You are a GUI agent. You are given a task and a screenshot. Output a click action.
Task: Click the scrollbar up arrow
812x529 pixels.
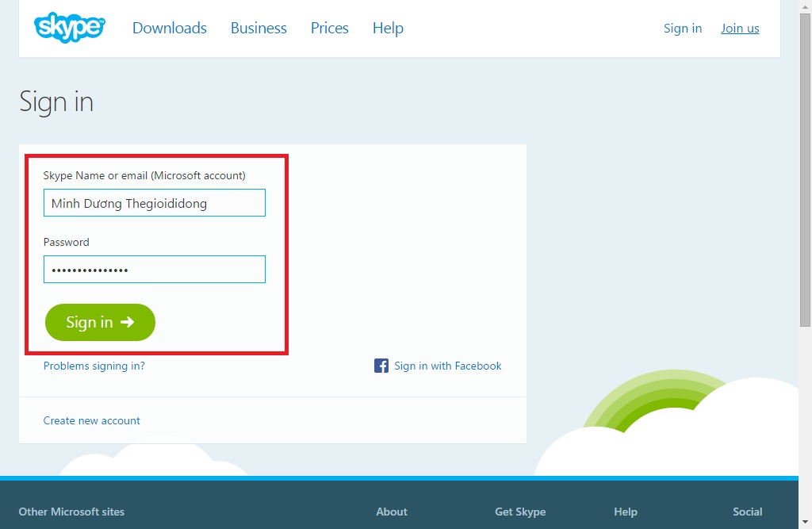(x=805, y=6)
